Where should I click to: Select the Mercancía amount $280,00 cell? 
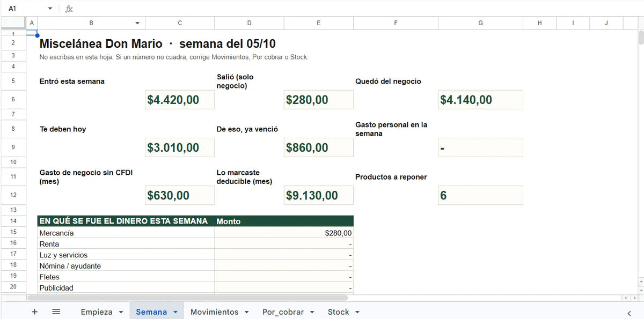(284, 233)
